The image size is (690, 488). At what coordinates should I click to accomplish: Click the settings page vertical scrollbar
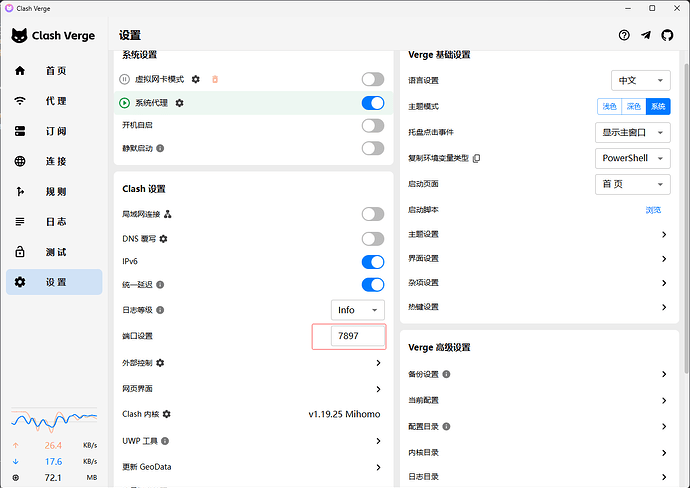686,219
